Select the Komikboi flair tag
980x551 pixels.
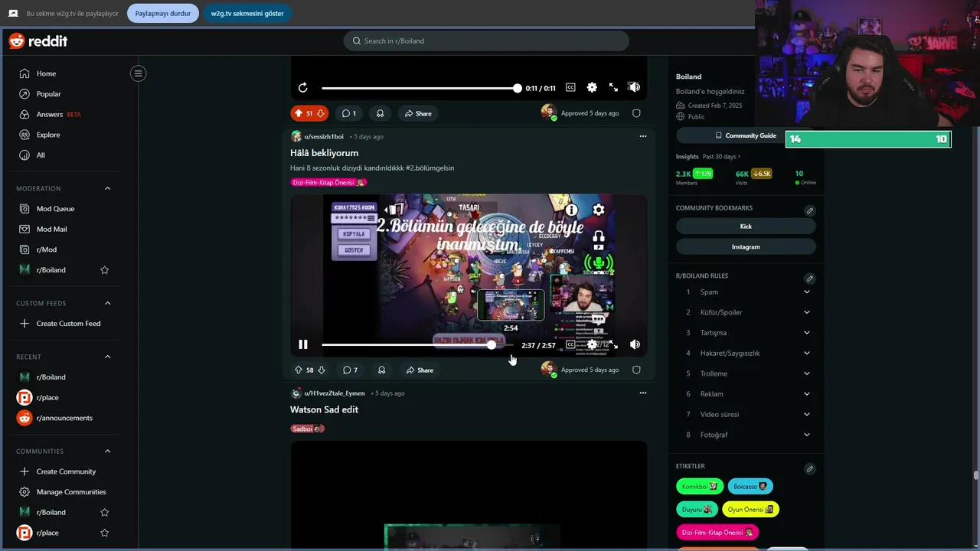pyautogui.click(x=700, y=486)
